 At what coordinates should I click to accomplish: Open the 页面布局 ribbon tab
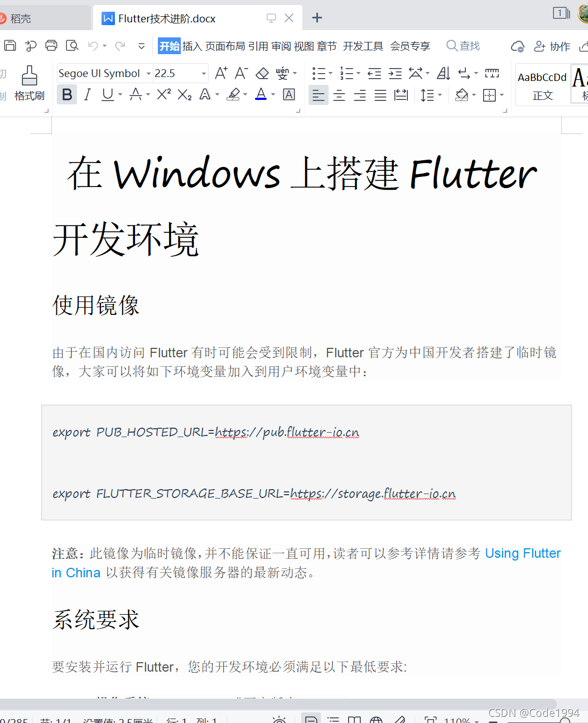pos(225,46)
